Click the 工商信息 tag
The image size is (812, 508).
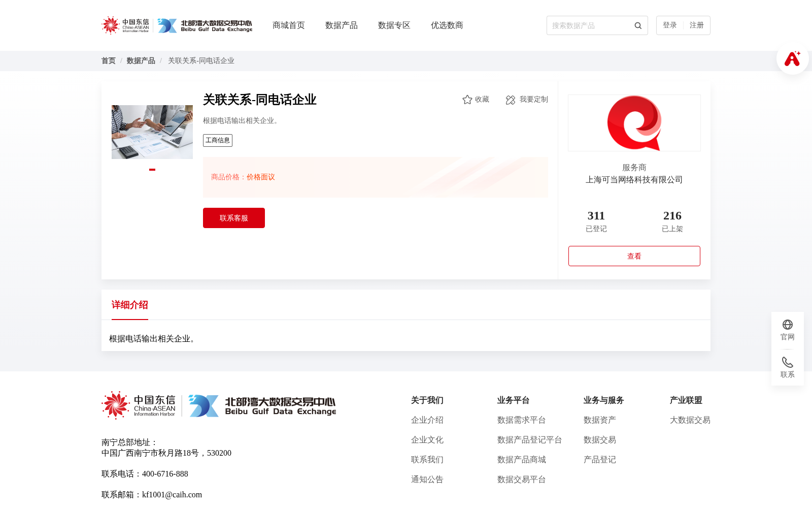click(x=218, y=140)
